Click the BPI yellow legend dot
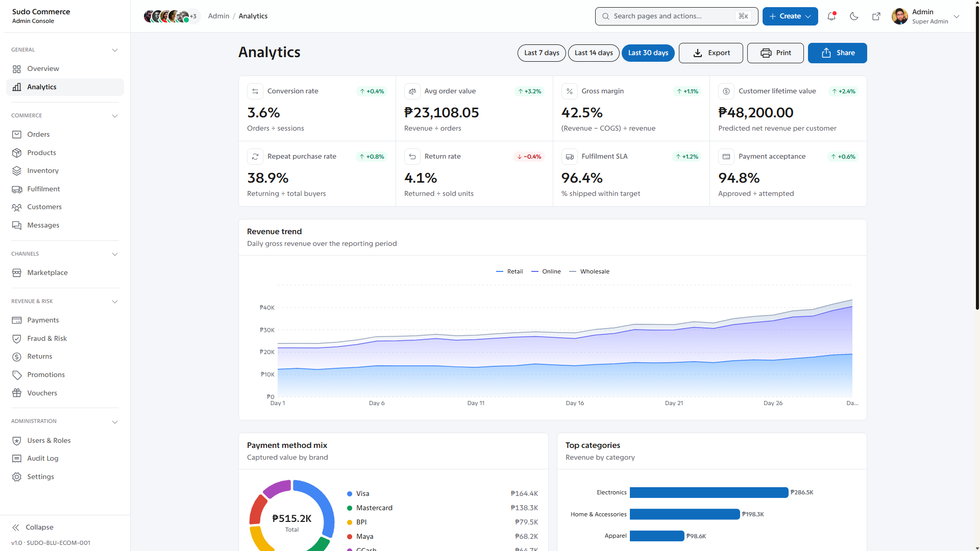 [350, 522]
